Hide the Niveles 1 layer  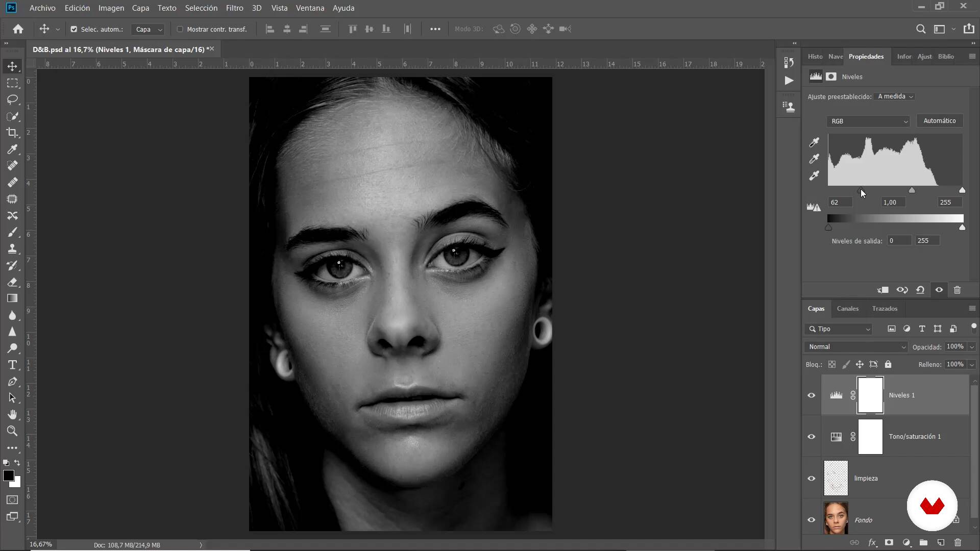(x=812, y=395)
